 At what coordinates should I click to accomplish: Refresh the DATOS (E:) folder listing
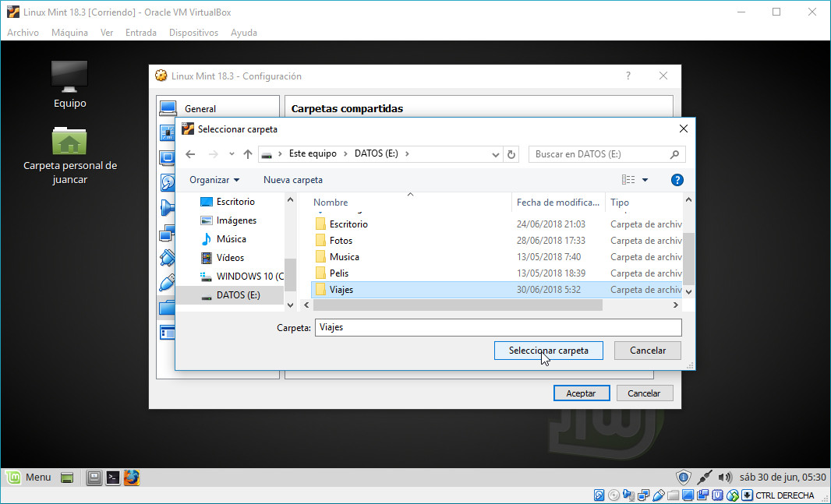click(x=511, y=154)
